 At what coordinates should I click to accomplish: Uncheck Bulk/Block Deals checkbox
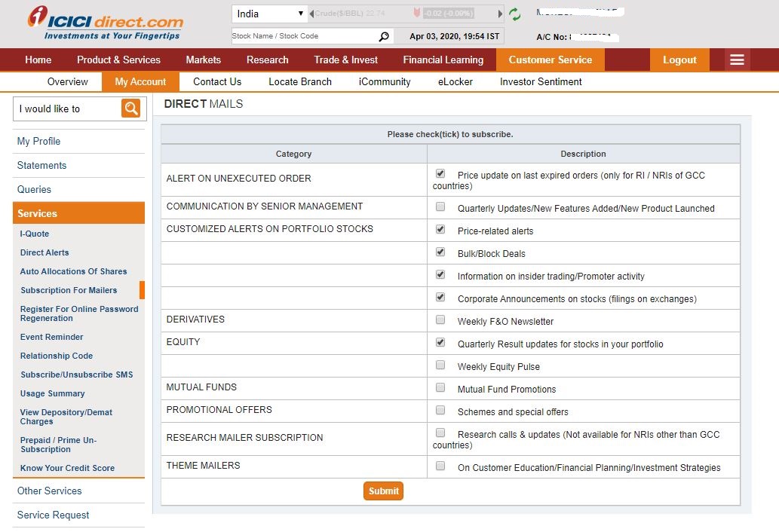440,252
